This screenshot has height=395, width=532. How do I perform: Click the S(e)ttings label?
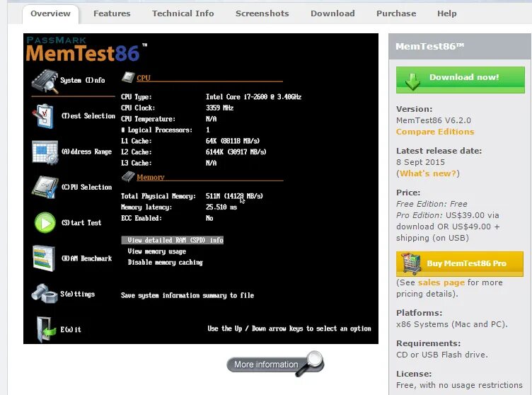pyautogui.click(x=77, y=294)
